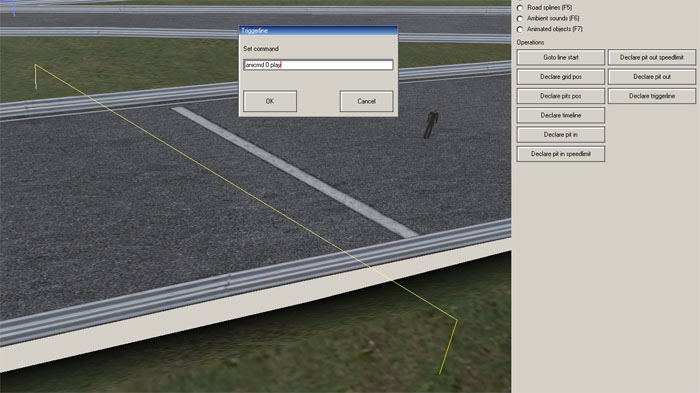This screenshot has height=393, width=700.
Task: Select the Ambient sounds (F6) option
Action: click(520, 19)
